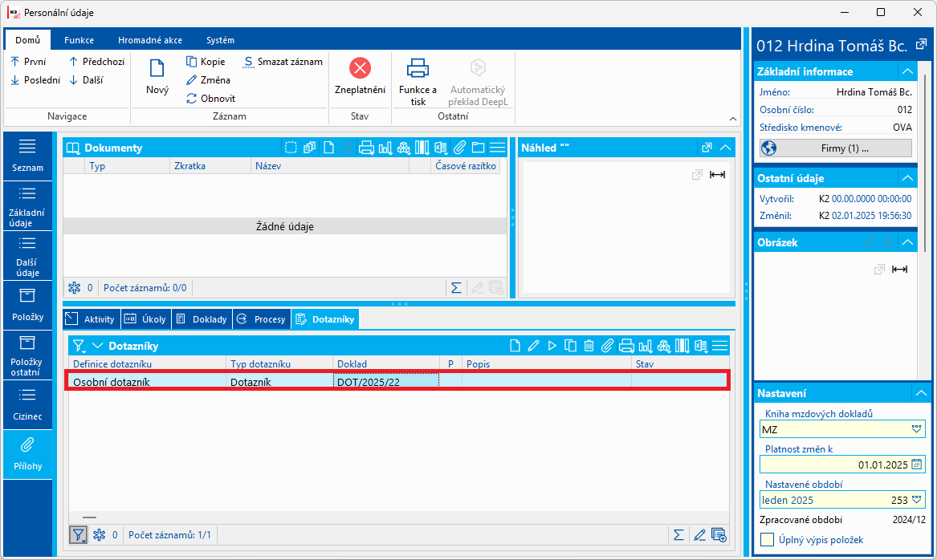The height and width of the screenshot is (560, 937).
Task: Click Firmy (1) ... button
Action: [836, 148]
